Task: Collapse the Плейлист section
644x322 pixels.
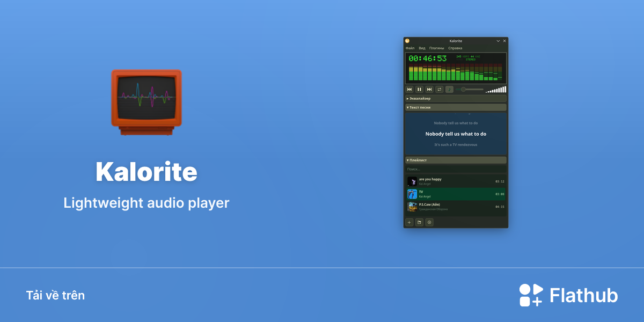Action: (x=456, y=160)
